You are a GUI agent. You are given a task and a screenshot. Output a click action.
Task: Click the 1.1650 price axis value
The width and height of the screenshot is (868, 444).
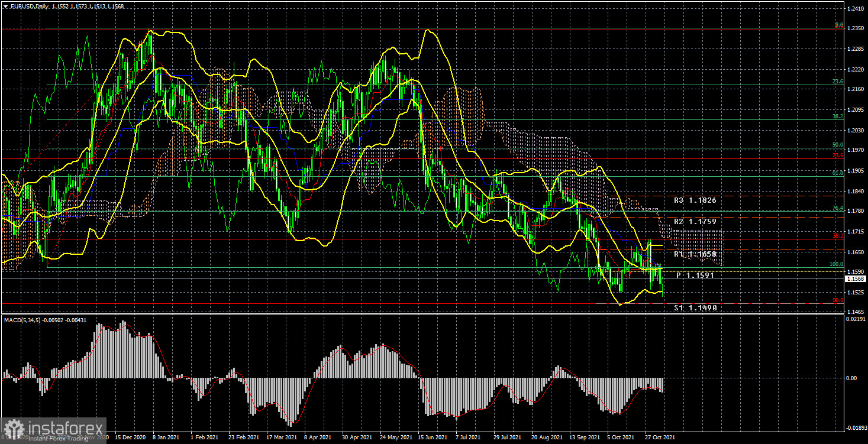(x=855, y=252)
